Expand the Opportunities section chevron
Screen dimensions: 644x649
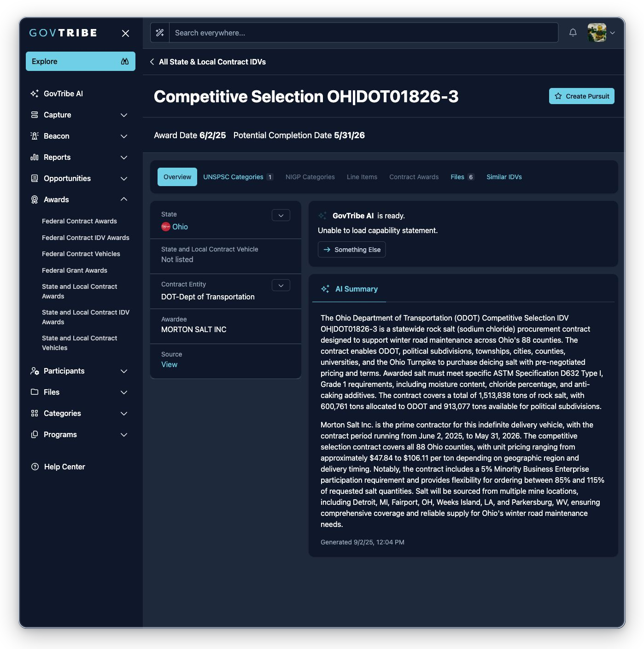(124, 178)
